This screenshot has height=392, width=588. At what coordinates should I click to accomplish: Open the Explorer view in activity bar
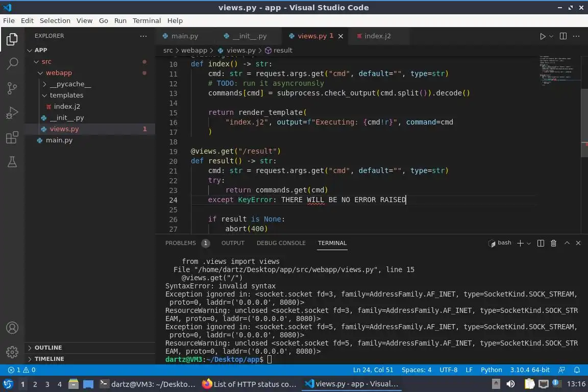tap(12, 39)
